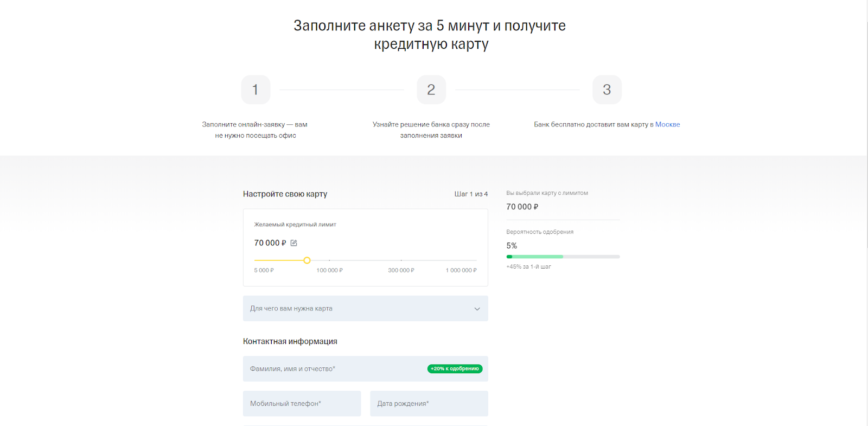
Task: Focus the Фамилия, имя и отчество field
Action: [x=331, y=369]
